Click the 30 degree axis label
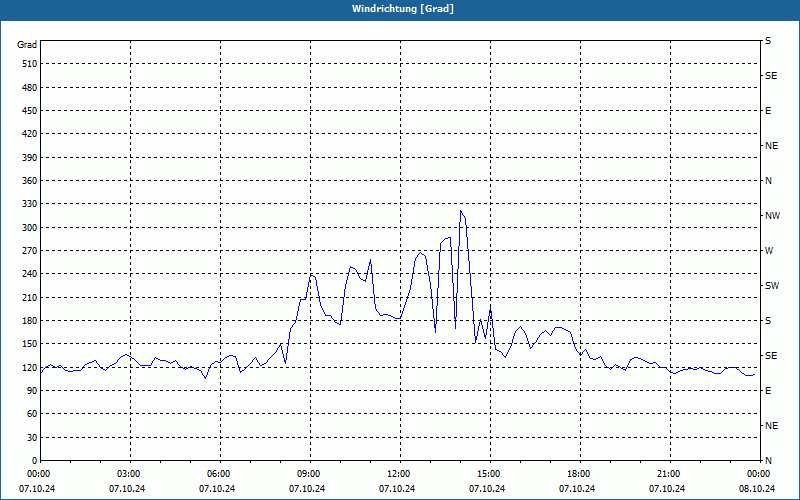 pos(32,437)
